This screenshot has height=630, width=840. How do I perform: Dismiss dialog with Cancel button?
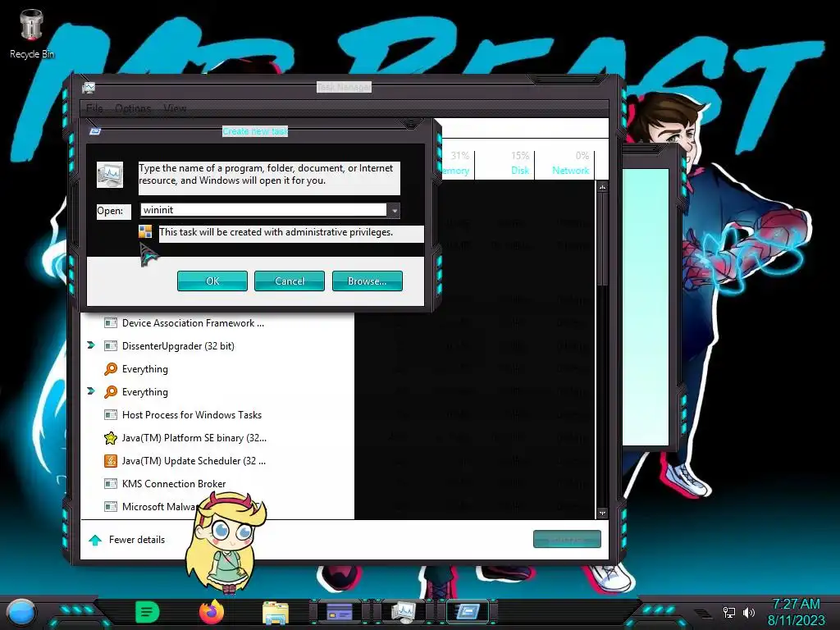click(290, 281)
